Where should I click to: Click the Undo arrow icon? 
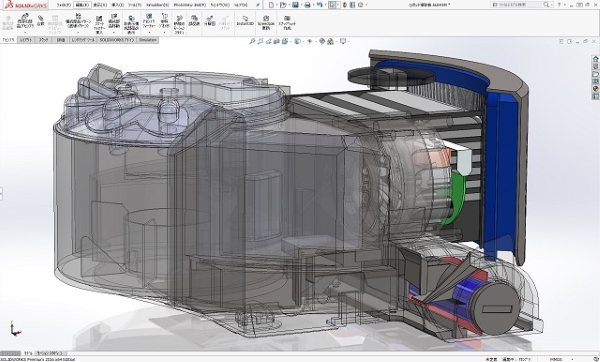tap(320, 5)
